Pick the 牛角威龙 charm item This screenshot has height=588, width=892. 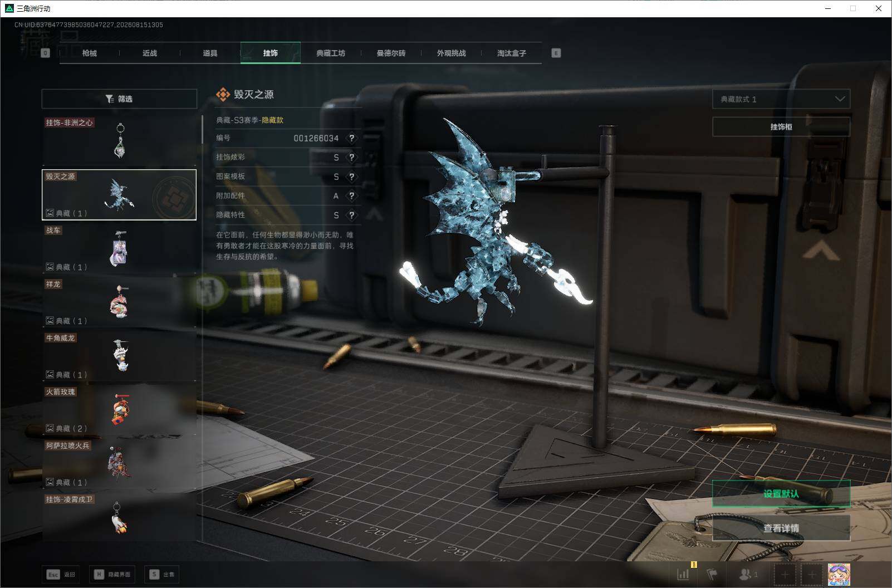pyautogui.click(x=119, y=356)
